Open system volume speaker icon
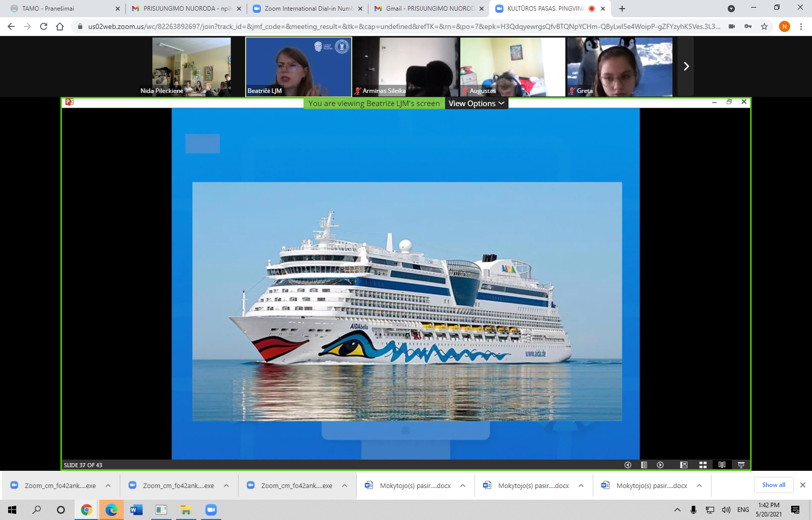812x520 pixels. 726,510
